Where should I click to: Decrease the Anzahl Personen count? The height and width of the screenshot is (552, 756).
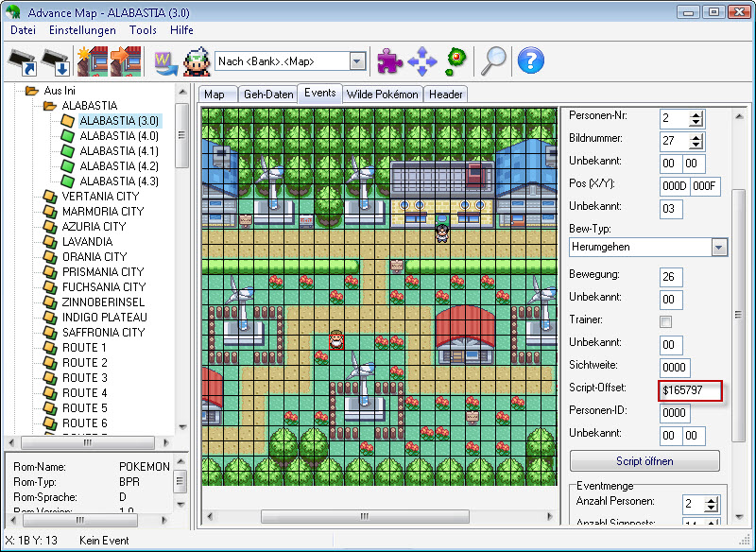click(x=711, y=509)
